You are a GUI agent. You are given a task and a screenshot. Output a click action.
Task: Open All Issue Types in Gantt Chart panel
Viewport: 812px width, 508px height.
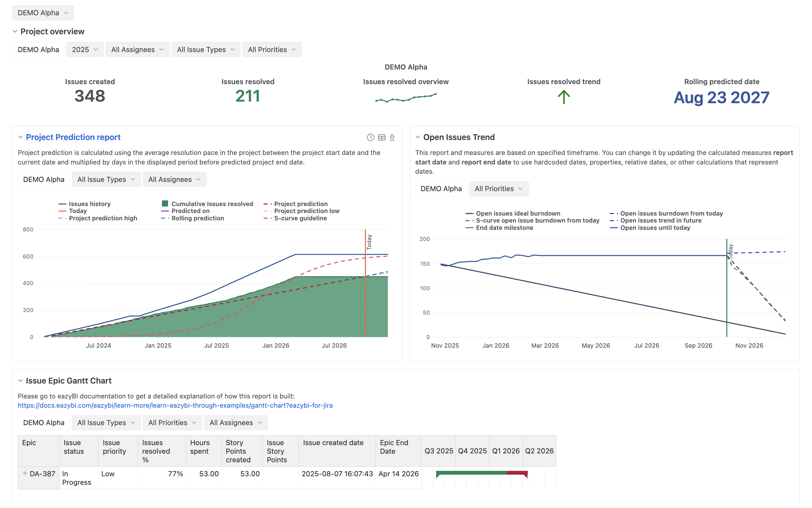click(x=106, y=423)
